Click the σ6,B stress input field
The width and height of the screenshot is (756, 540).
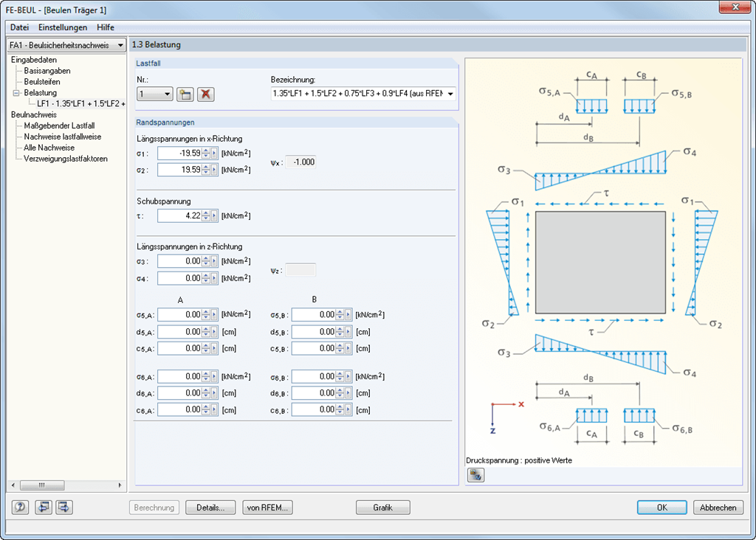(x=313, y=377)
